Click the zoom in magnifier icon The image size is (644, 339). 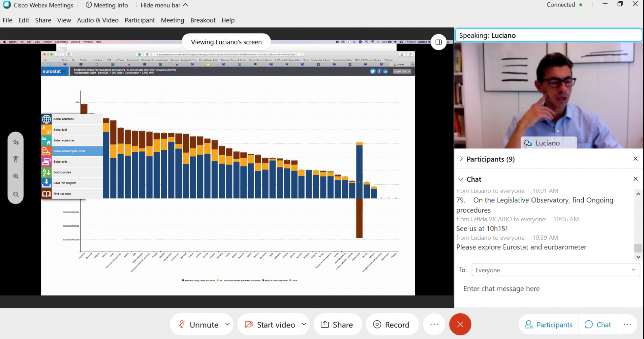(x=16, y=177)
